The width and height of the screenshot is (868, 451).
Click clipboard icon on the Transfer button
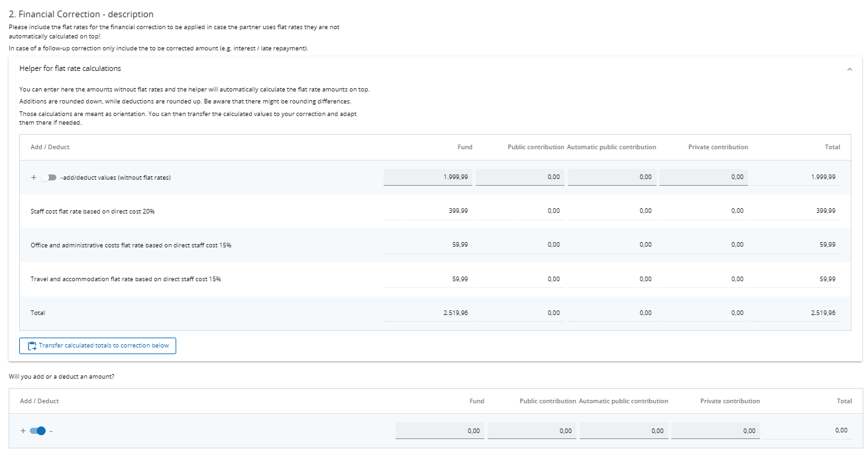click(31, 346)
